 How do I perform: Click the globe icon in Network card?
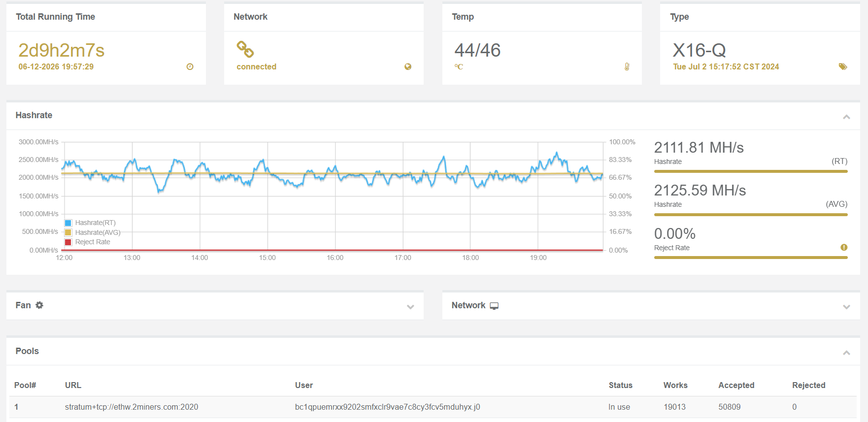click(408, 66)
